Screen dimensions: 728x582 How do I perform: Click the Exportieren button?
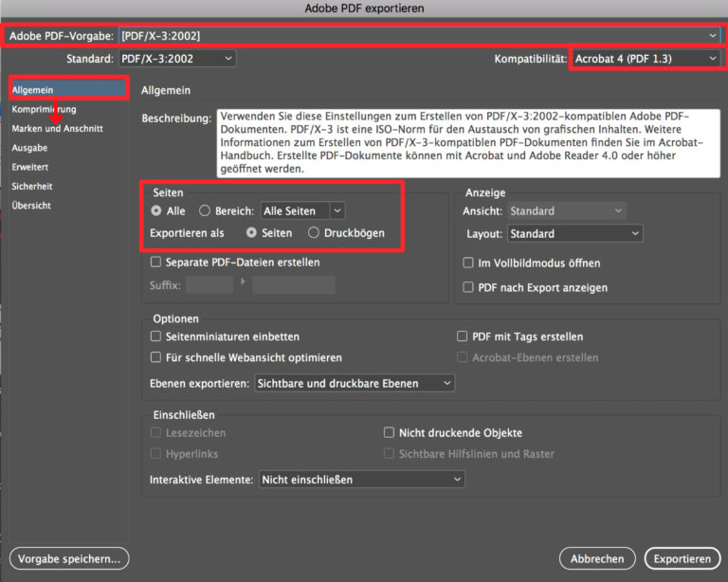click(682, 559)
